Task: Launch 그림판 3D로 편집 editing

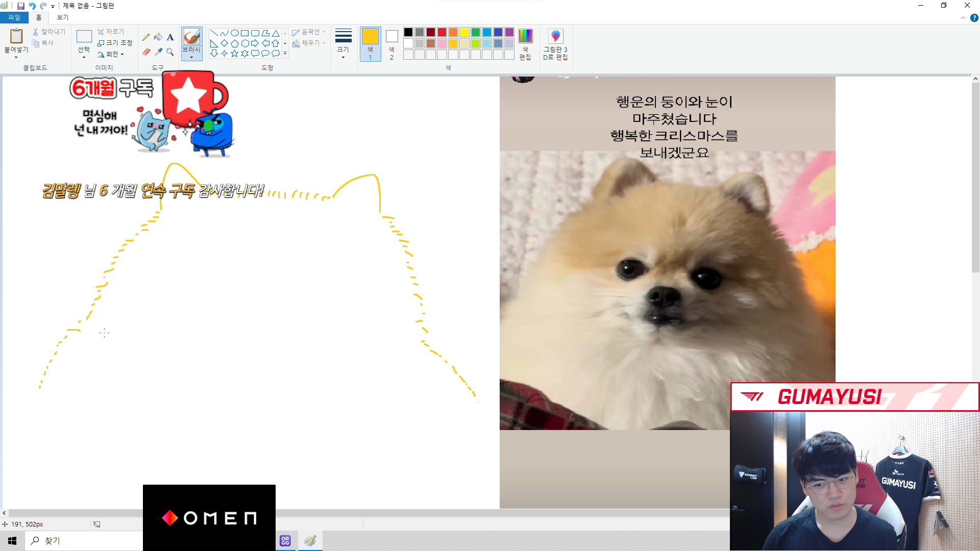Action: pyautogui.click(x=555, y=44)
